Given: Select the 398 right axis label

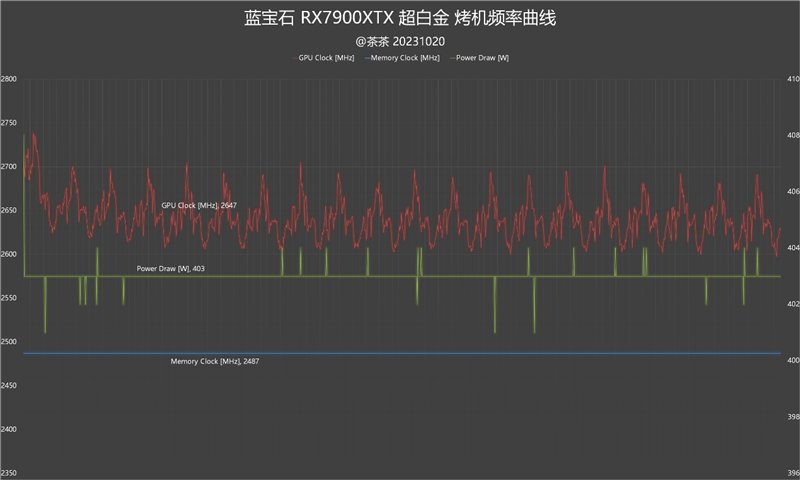Looking at the screenshot, I should coord(791,417).
